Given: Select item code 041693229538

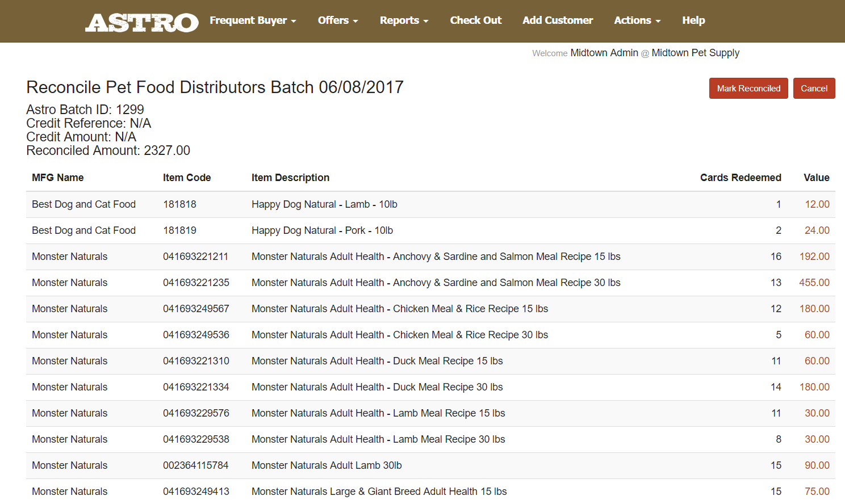Looking at the screenshot, I should (196, 439).
